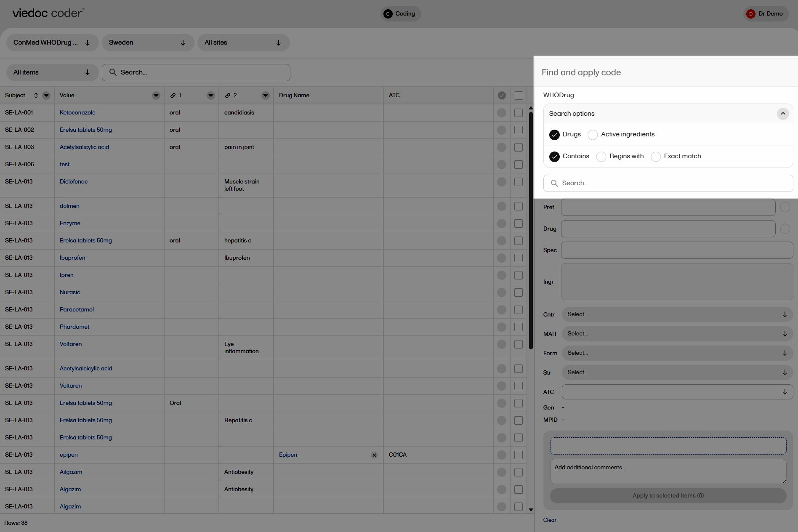Viewport: 798px width, 532px height.
Task: Choose the Begins with match option
Action: [x=601, y=157]
